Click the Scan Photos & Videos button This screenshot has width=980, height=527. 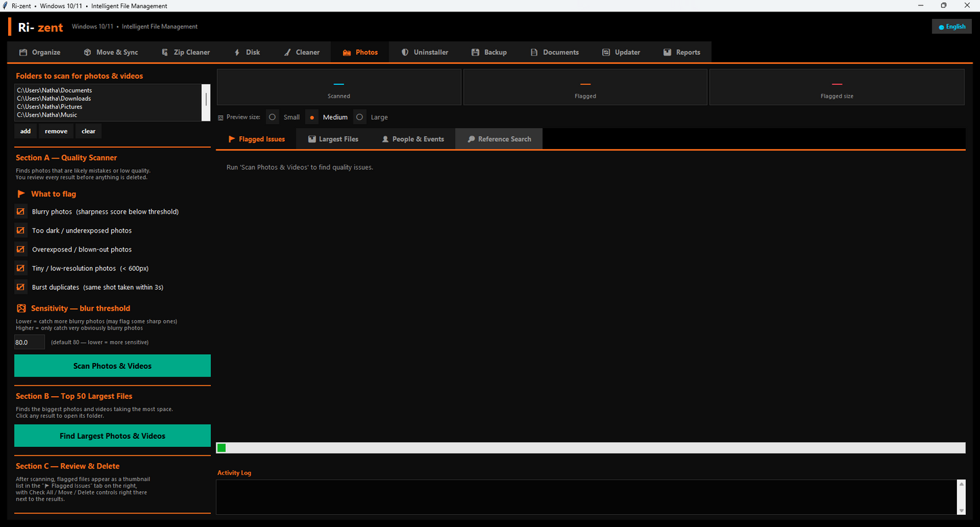pos(113,366)
